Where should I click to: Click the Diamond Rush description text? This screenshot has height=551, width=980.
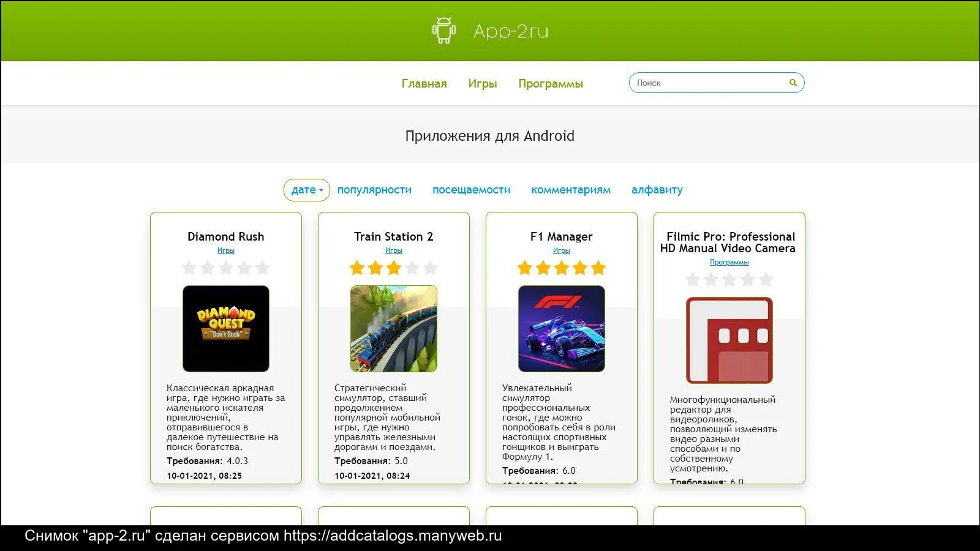[x=226, y=418]
